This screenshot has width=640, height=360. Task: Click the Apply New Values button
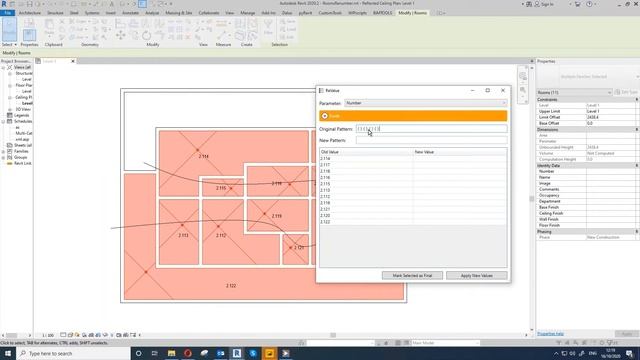477,276
